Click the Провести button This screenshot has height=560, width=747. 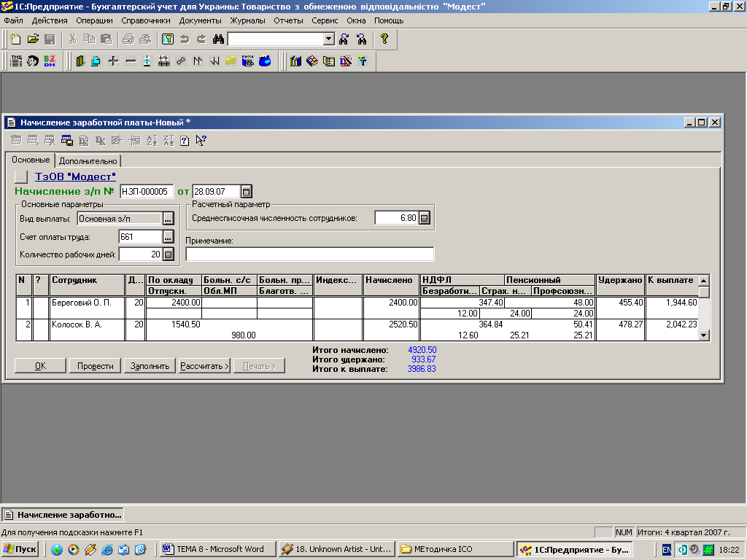pos(96,366)
